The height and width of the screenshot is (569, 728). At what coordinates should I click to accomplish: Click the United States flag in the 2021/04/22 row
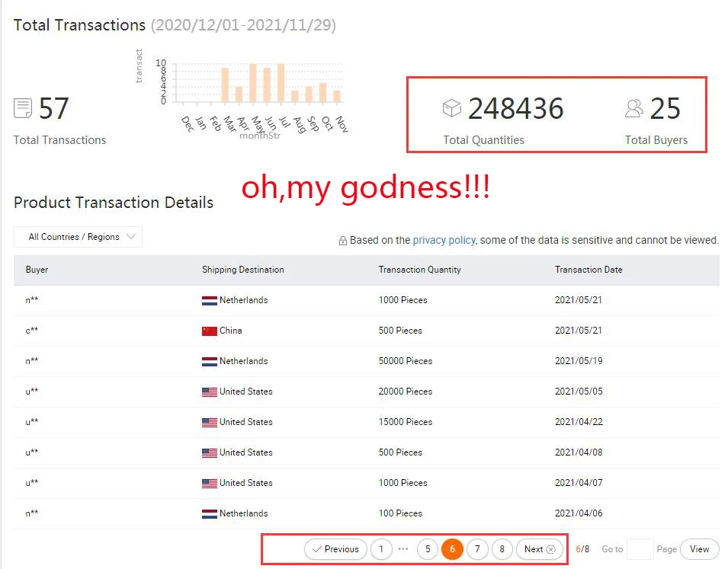pos(210,422)
